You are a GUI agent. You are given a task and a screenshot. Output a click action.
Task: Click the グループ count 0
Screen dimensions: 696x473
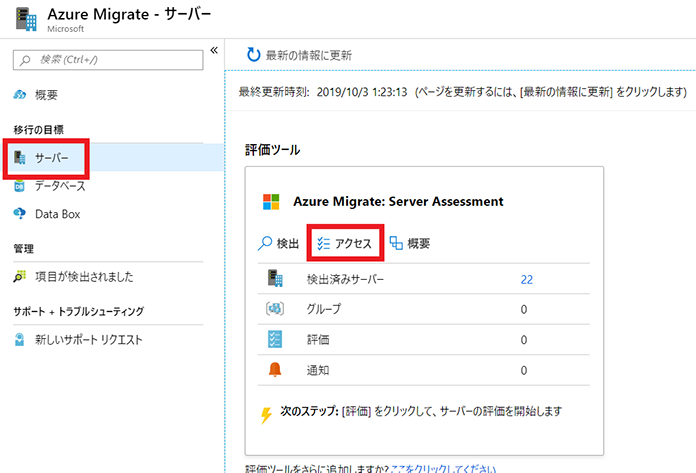524,309
